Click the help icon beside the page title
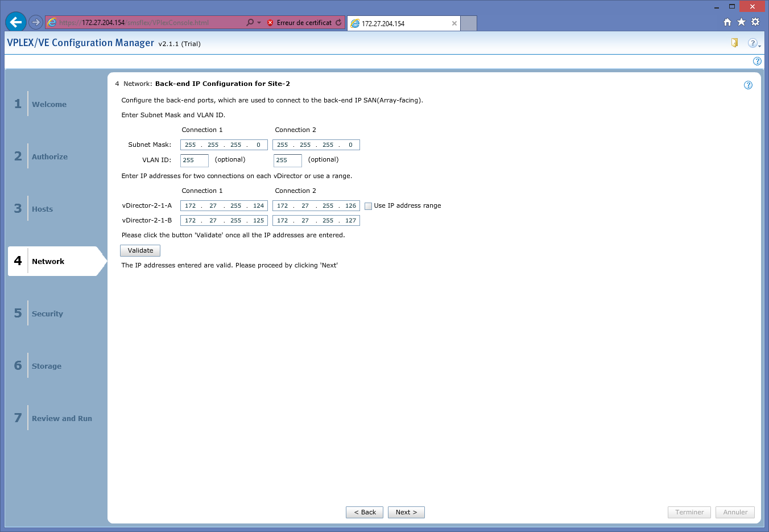 click(x=748, y=85)
